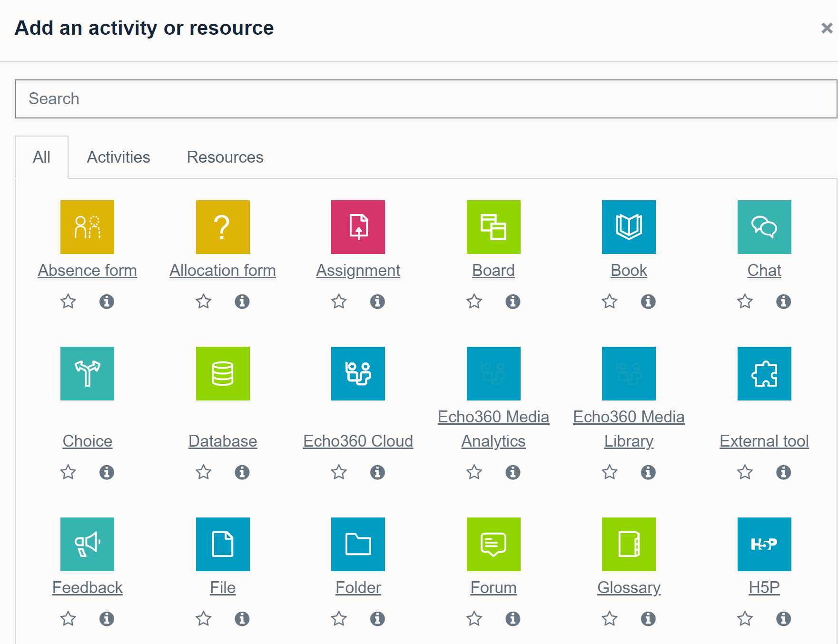838x644 pixels.
Task: Open the Allocation form link
Action: (223, 270)
